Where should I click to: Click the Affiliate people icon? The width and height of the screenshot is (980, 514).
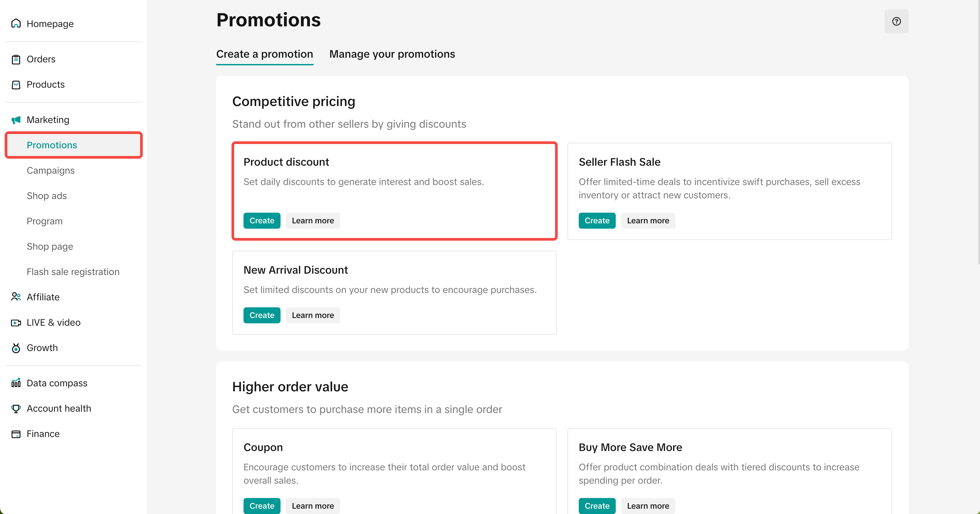[16, 297]
